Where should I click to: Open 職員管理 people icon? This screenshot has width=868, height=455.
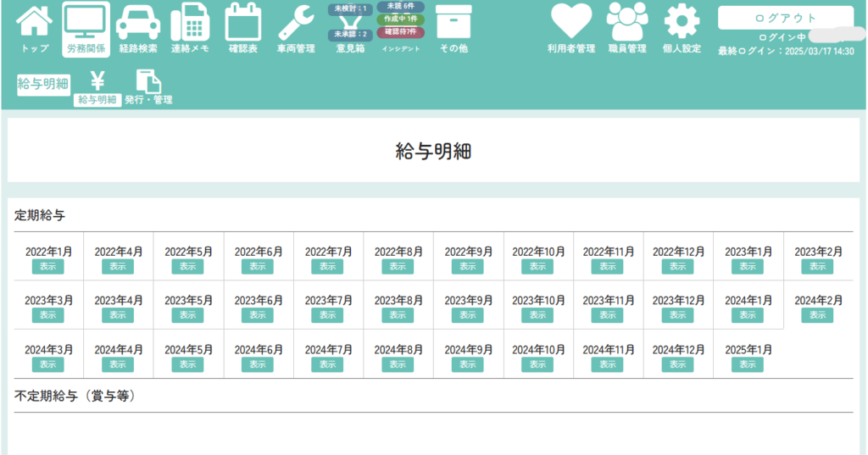point(627,28)
